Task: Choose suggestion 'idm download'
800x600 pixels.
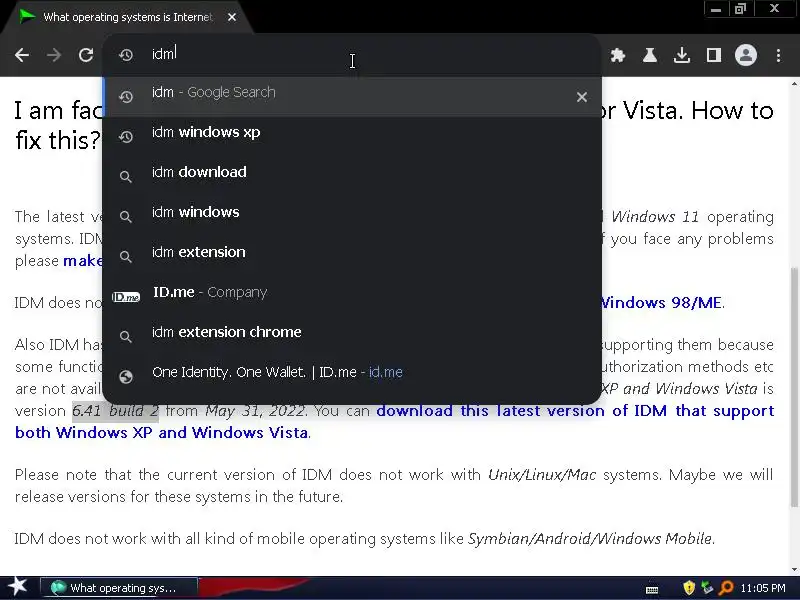Action: click(352, 176)
